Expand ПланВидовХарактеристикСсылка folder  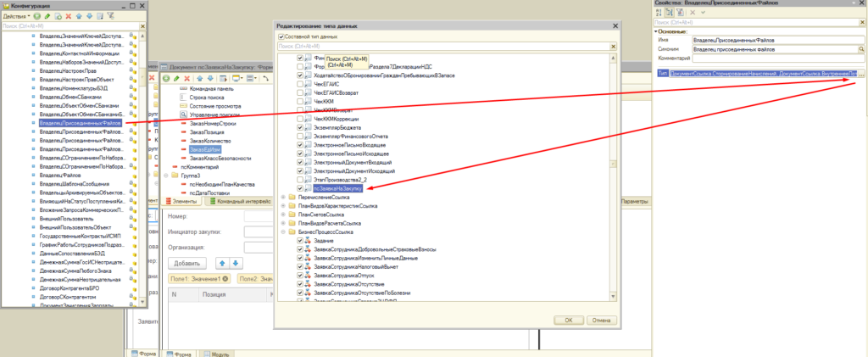pos(284,206)
